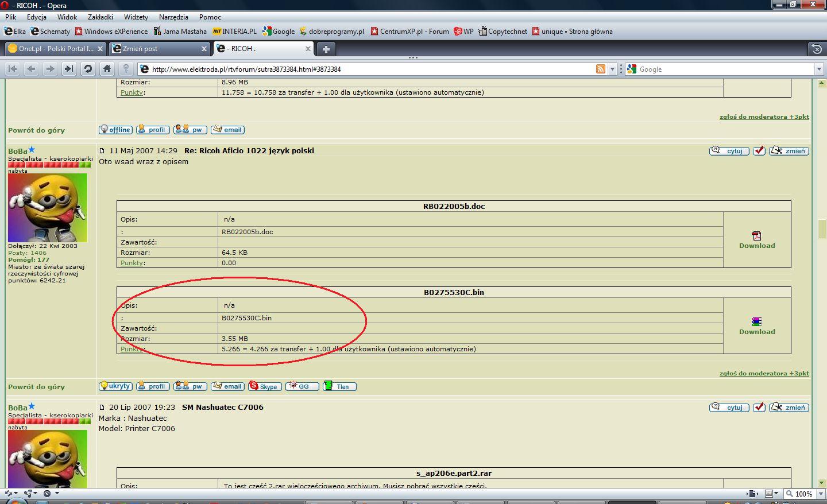Open the WP bookmark
Screen dimensions: 827x504
tap(463, 32)
